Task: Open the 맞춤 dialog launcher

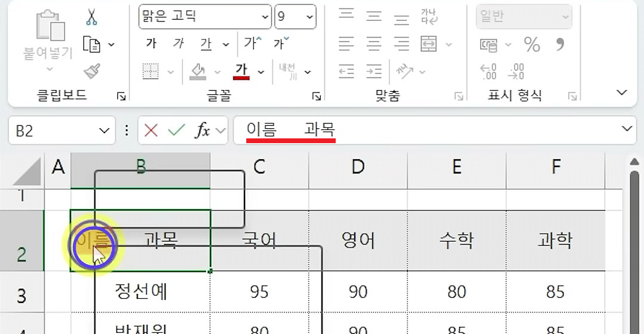Action: tap(459, 97)
